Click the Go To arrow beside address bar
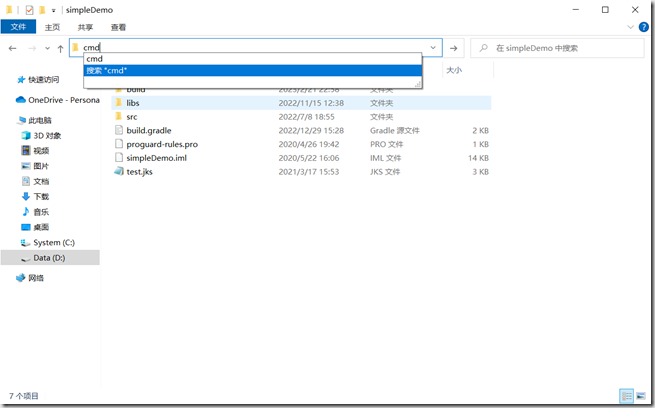 point(454,47)
